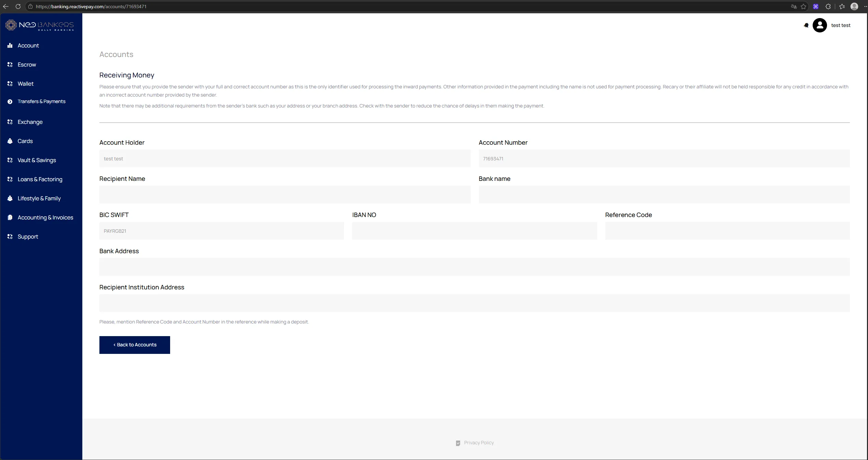
Task: Click the test test username
Action: 841,25
